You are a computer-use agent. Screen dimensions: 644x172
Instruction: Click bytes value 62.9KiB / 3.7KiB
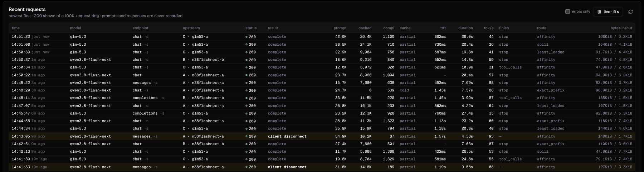click(x=614, y=83)
